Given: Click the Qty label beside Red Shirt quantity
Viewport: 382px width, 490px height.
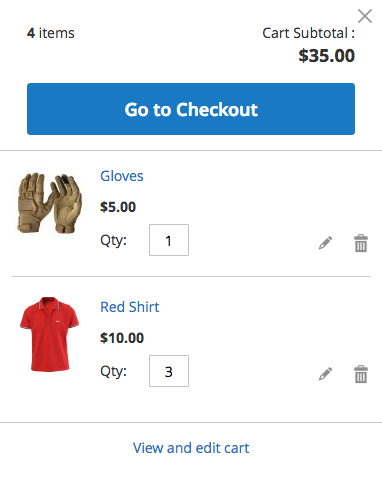Looking at the screenshot, I should tap(113, 371).
